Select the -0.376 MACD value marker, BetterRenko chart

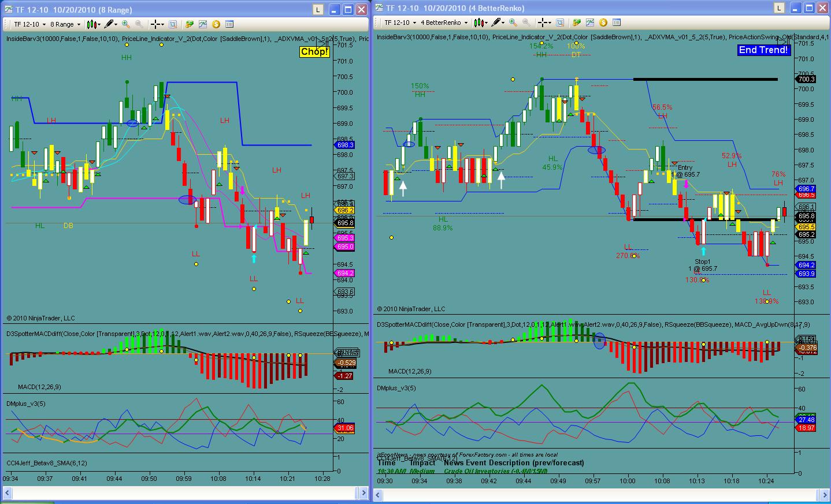(807, 348)
